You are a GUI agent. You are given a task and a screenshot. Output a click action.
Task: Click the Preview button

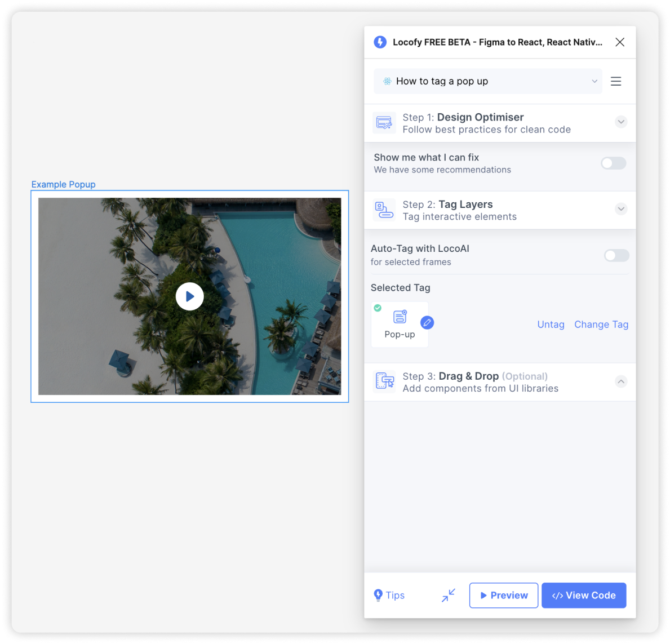point(503,596)
